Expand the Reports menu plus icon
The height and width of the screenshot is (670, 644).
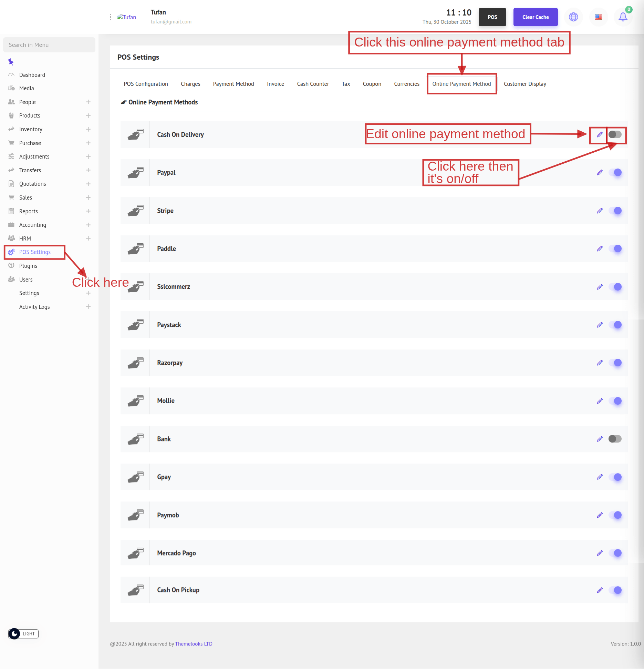(88, 211)
